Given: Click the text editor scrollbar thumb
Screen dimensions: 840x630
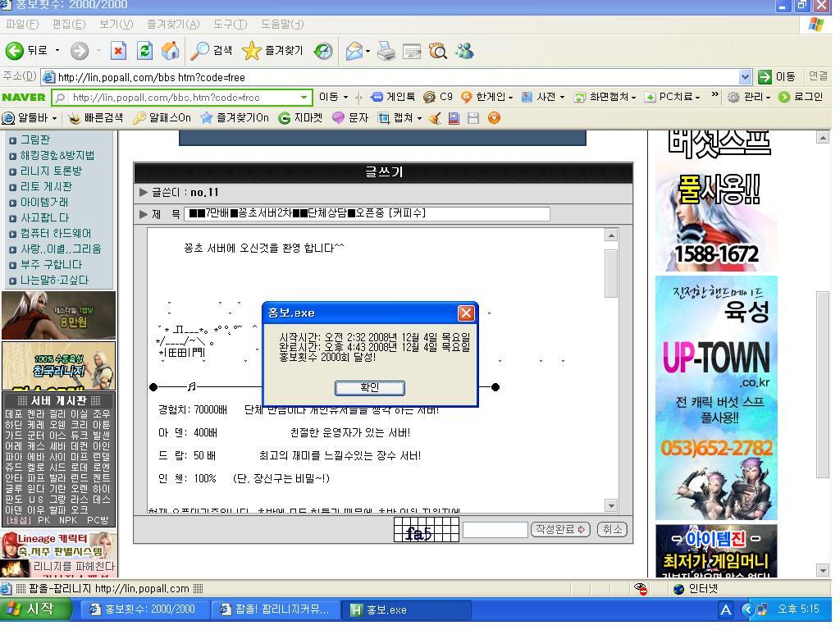Looking at the screenshot, I should click(611, 272).
